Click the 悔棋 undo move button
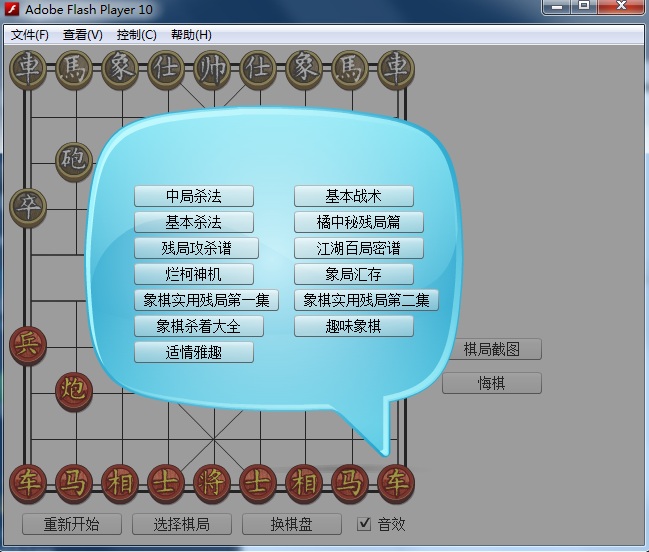 coord(492,383)
